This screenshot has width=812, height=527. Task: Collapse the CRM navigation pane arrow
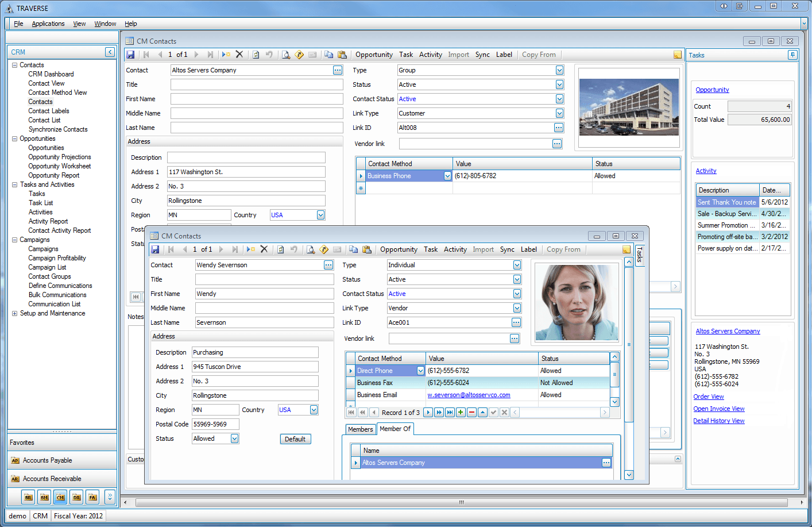tap(109, 51)
